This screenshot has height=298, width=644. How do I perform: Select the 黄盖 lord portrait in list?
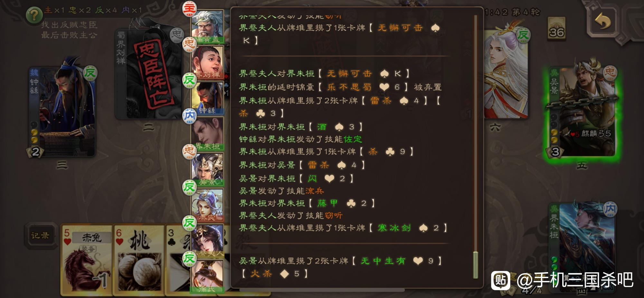coord(207,26)
